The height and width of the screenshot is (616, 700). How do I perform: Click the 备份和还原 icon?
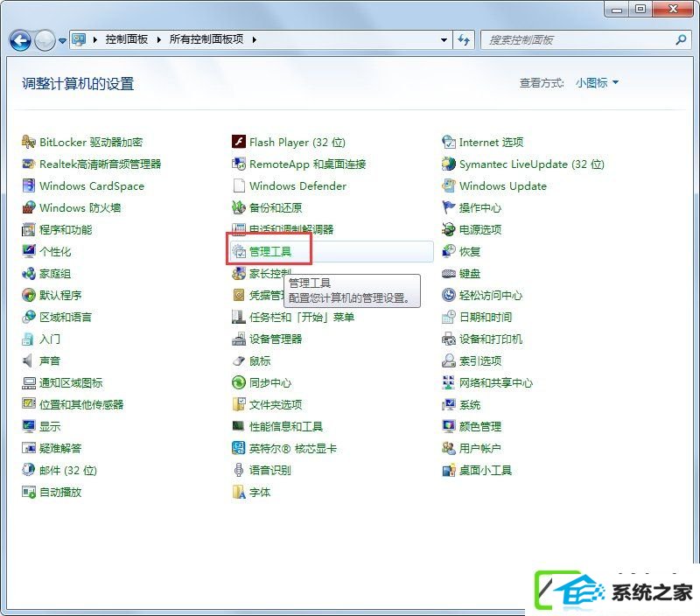239,207
